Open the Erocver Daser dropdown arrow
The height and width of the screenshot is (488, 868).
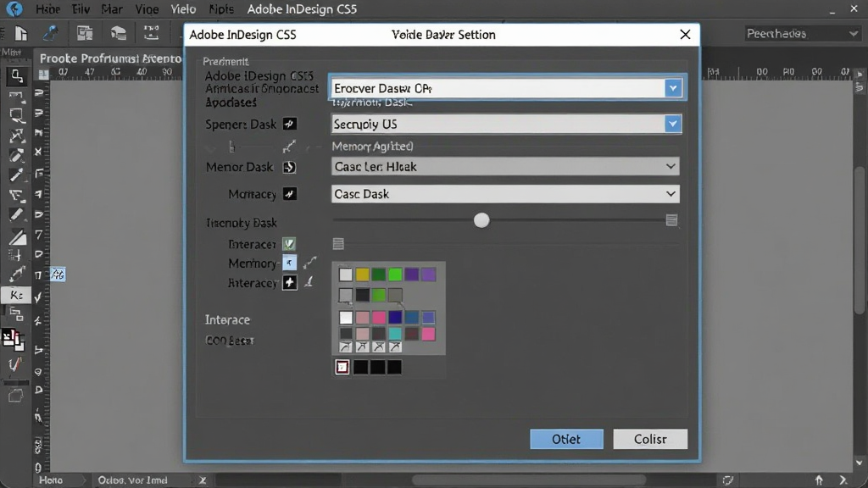coord(673,88)
